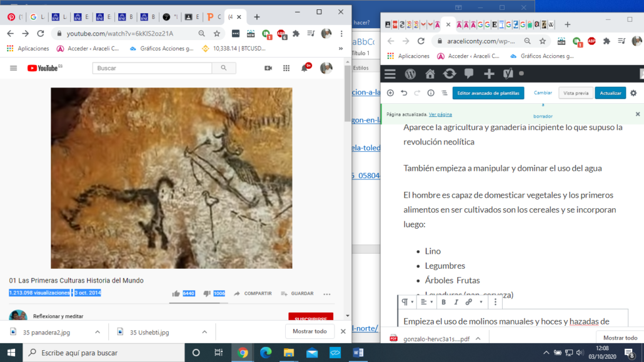Open Reflexionar y meditar channel name
Viewport: 644px width, 362px height.
(x=58, y=316)
